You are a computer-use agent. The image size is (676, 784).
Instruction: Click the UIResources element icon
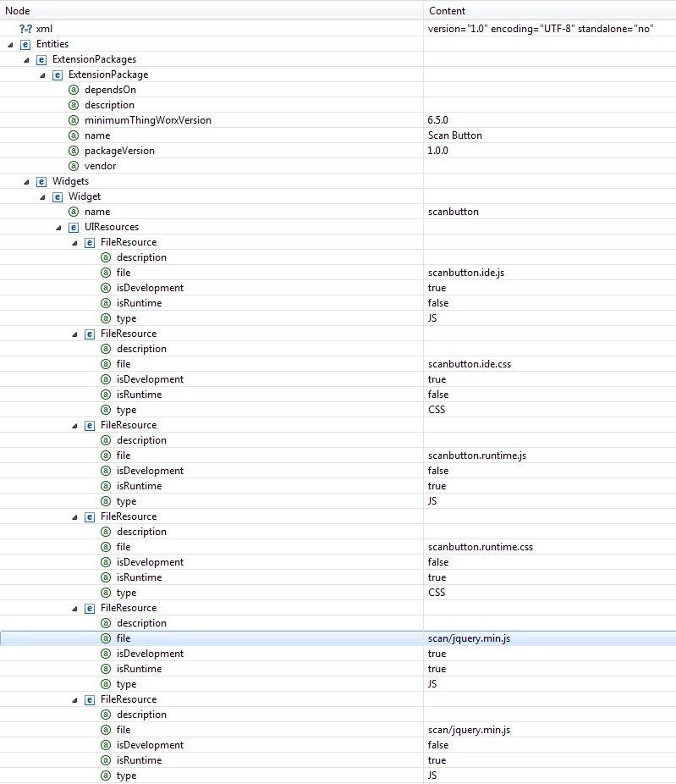[x=74, y=228]
